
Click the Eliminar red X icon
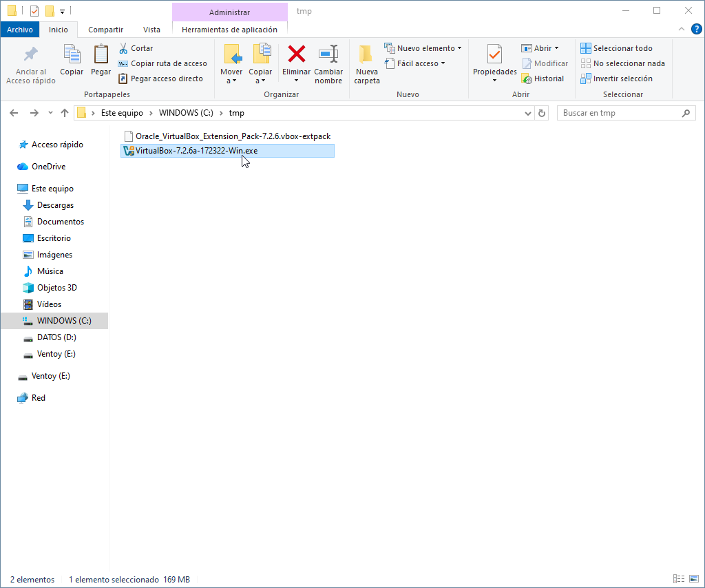[296, 54]
